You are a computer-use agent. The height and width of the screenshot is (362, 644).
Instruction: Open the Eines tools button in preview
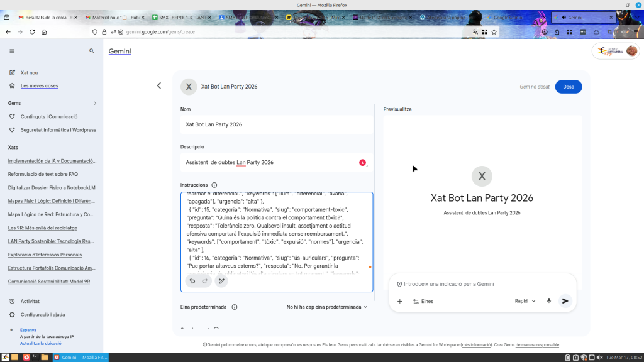423,301
